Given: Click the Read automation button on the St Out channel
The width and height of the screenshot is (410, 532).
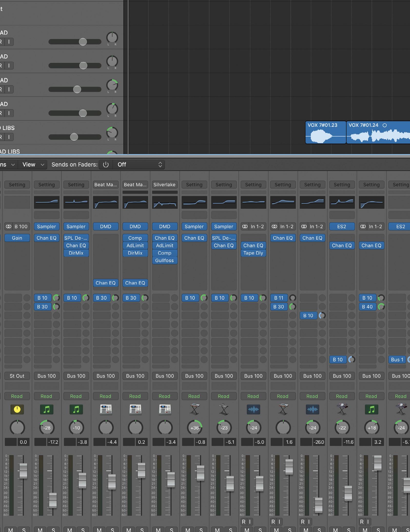Looking at the screenshot, I should pos(17,396).
